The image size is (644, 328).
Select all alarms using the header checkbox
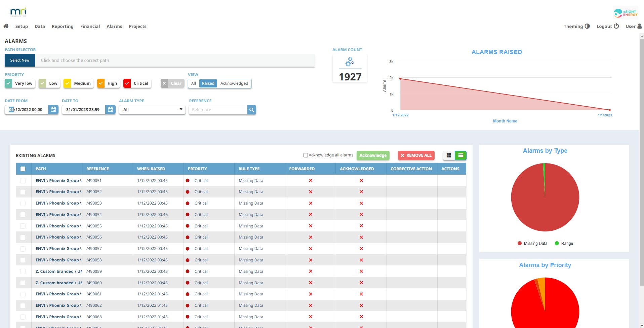pos(23,169)
